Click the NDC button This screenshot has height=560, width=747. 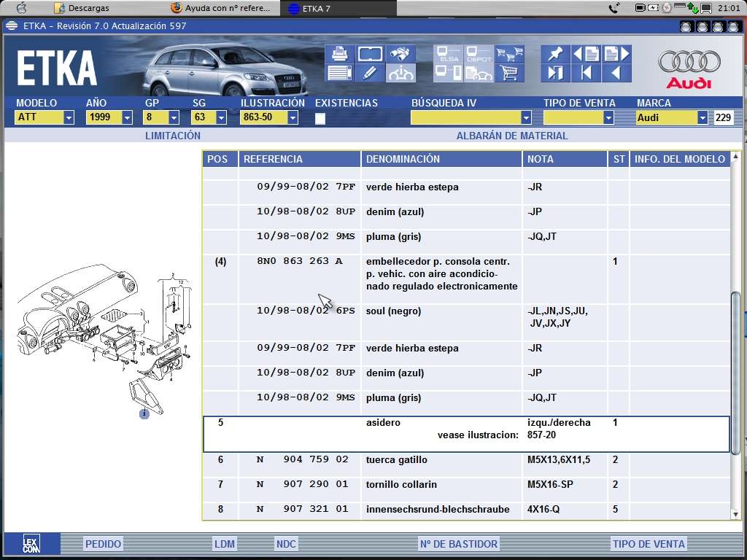[x=286, y=544]
